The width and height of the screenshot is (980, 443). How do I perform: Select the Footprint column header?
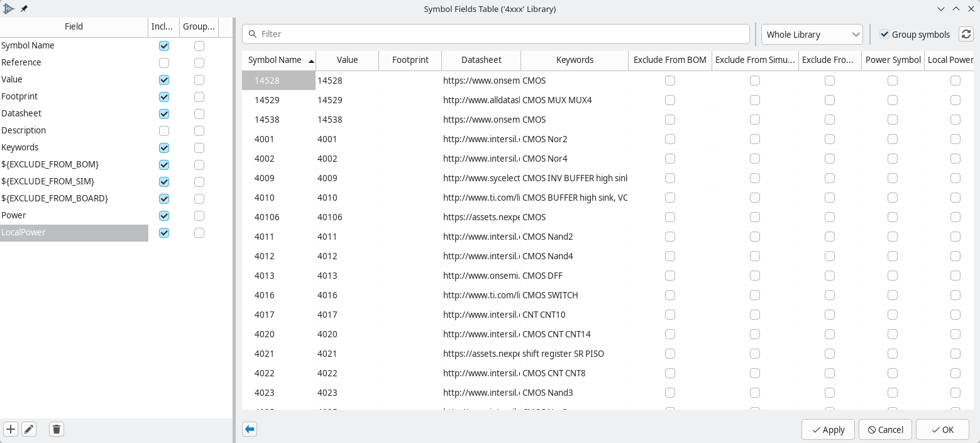410,60
